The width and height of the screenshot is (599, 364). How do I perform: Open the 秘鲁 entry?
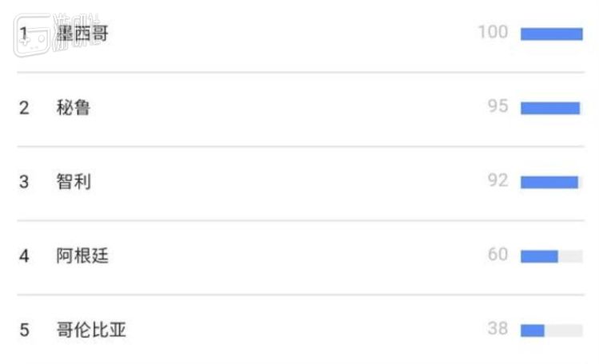[73, 108]
